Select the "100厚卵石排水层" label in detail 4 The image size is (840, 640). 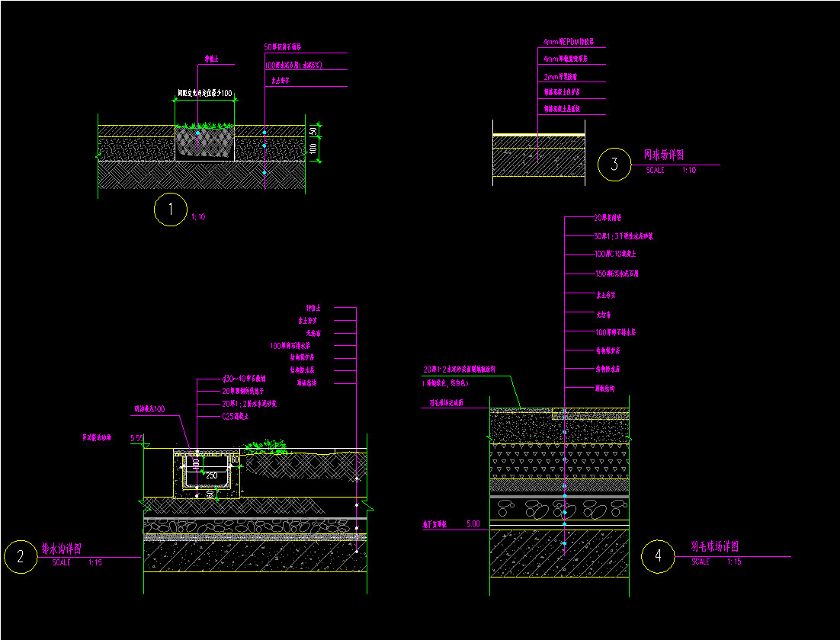point(616,332)
